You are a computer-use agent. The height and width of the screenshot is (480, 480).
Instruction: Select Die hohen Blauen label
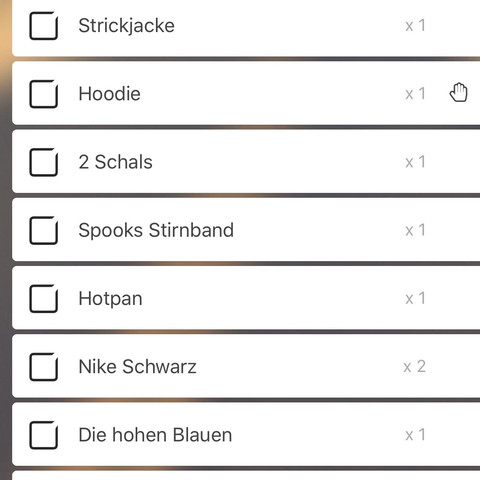point(155,435)
